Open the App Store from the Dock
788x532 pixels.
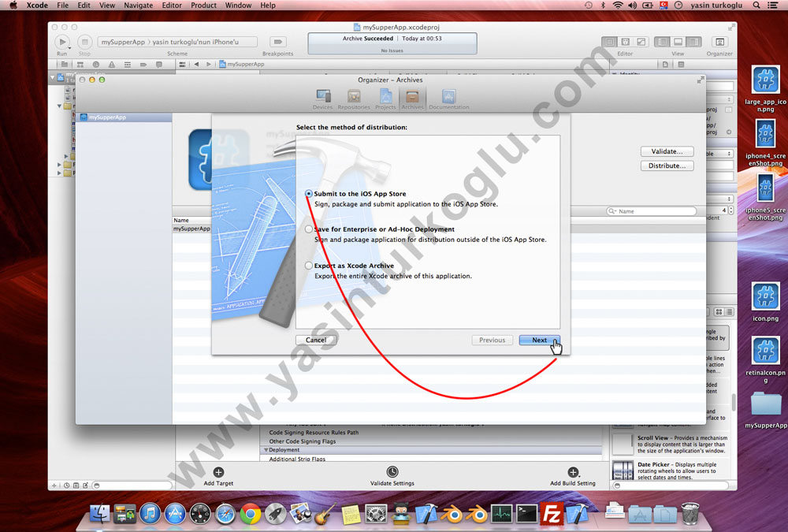tap(175, 514)
